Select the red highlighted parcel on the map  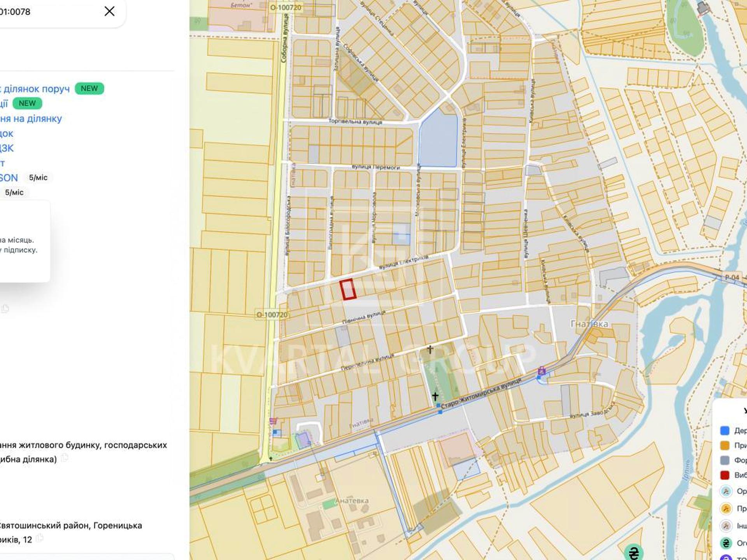coord(348,290)
